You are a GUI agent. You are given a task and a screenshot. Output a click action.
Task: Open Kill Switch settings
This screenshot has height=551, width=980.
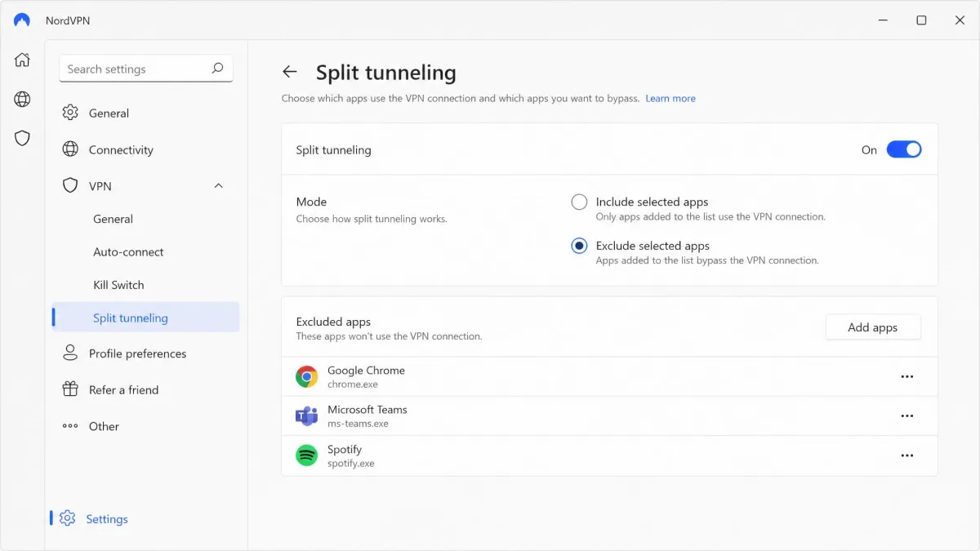coord(118,285)
